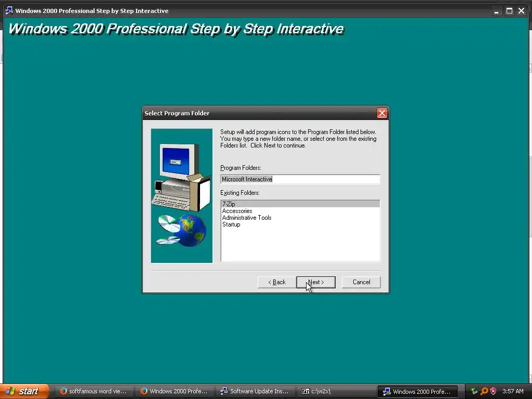Click active Windows 2000 Profe setup taskbar button
The width and height of the screenshot is (532, 399).
pyautogui.click(x=418, y=391)
